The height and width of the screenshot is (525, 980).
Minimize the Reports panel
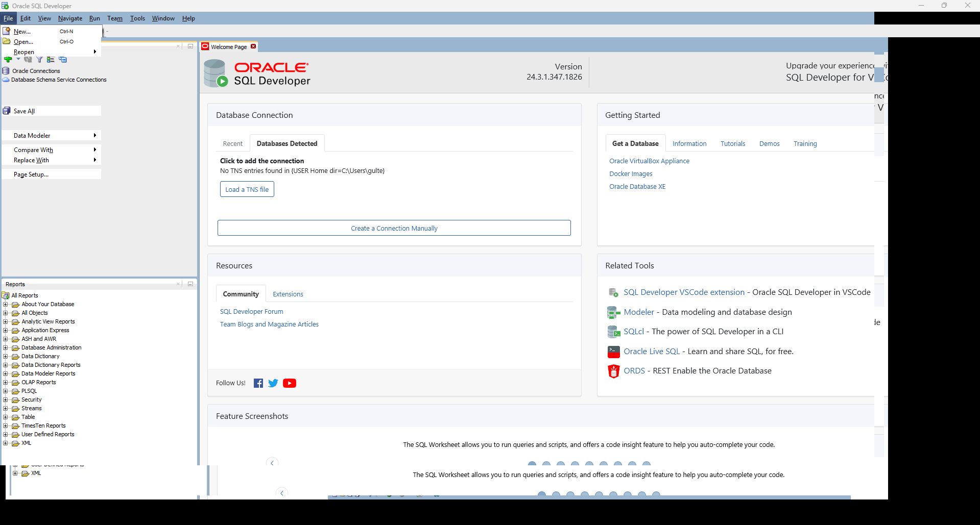pos(190,284)
